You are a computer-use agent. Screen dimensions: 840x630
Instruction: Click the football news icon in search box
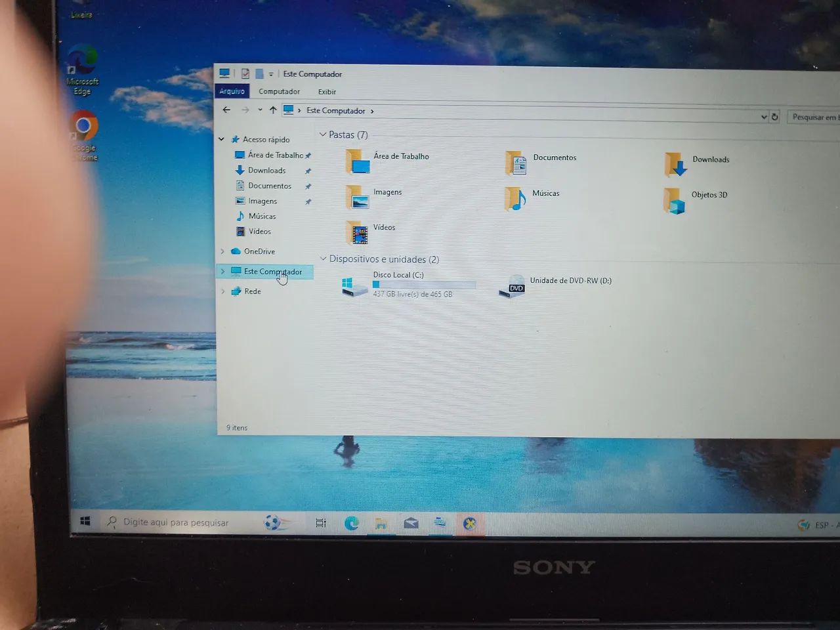[x=274, y=522]
